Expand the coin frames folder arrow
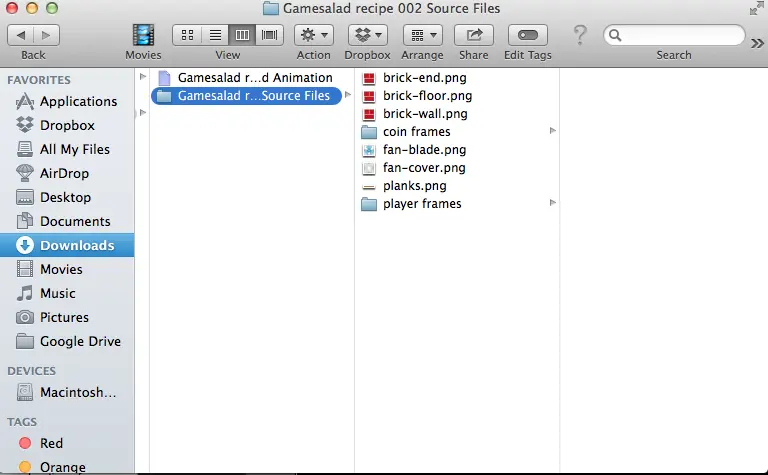This screenshot has width=768, height=475. pos(552,131)
